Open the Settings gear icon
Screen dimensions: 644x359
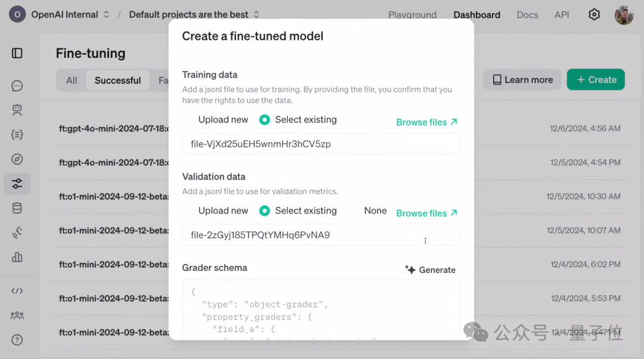click(x=594, y=15)
